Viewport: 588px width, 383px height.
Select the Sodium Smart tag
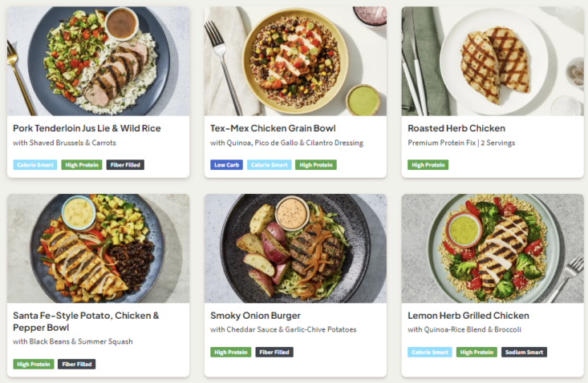pos(524,352)
